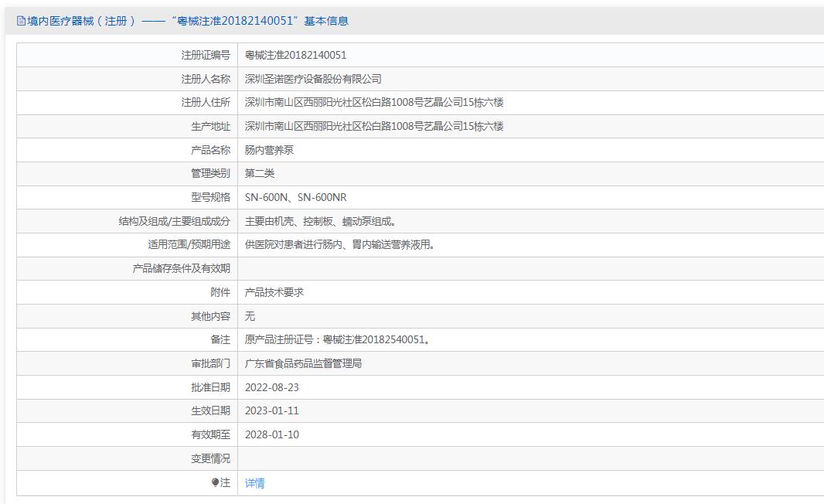Click product name 肠内营养泵

(269, 150)
